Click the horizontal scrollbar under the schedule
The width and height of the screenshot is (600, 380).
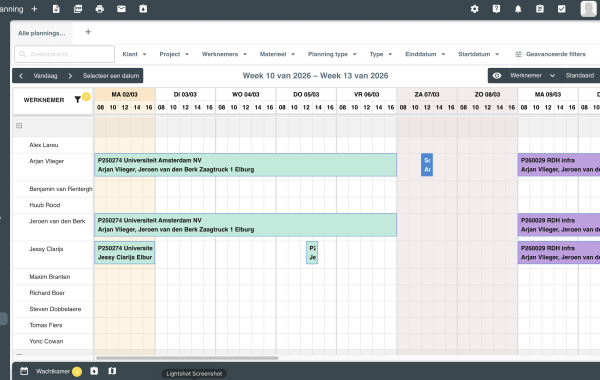[x=187, y=358]
